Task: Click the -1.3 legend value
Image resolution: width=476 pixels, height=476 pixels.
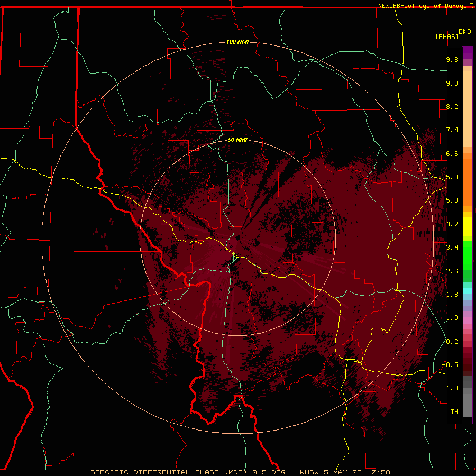Action: 450,388
